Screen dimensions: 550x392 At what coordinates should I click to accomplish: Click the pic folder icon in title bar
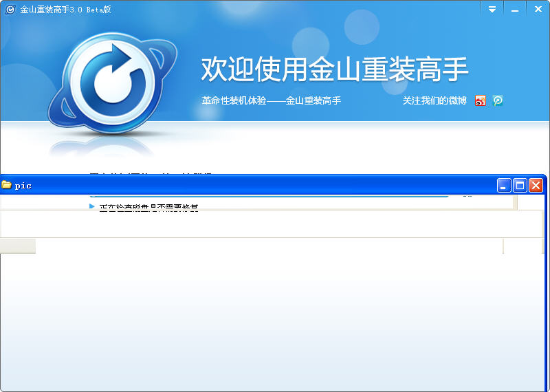click(x=7, y=185)
